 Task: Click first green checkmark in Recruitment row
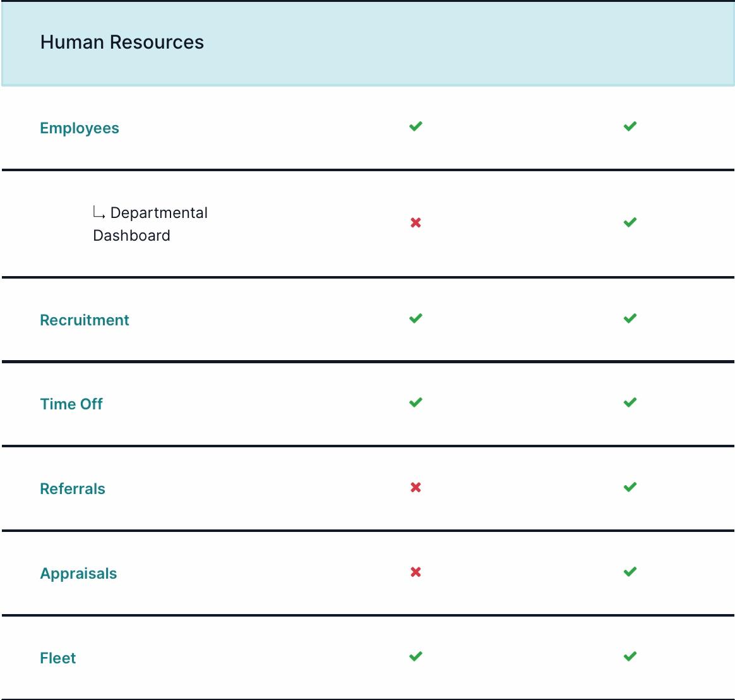(415, 318)
